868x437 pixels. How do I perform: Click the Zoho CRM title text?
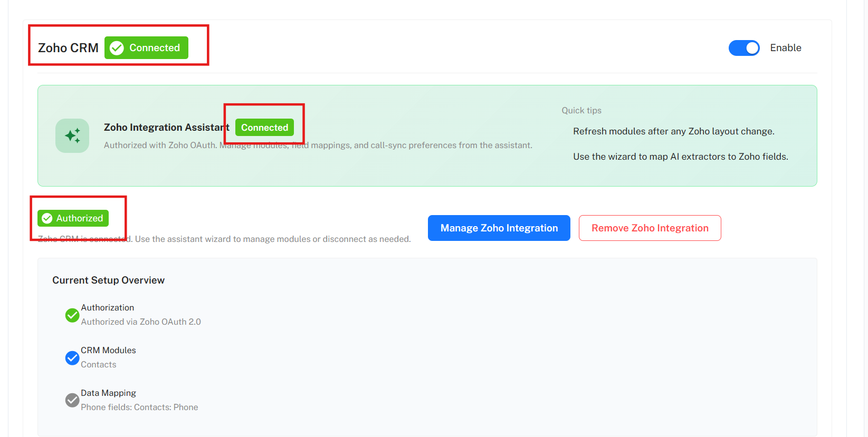[x=68, y=48]
